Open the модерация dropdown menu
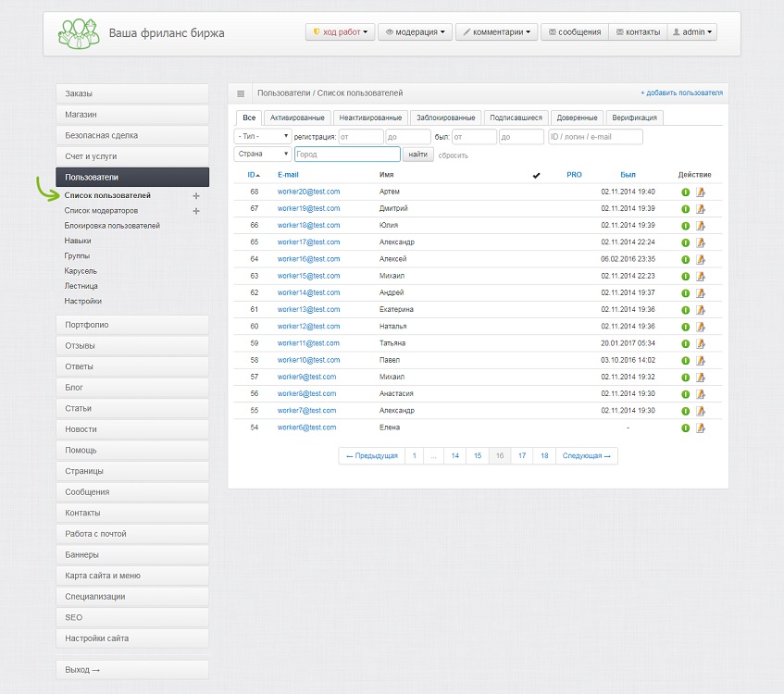The width and height of the screenshot is (784, 694). (415, 32)
